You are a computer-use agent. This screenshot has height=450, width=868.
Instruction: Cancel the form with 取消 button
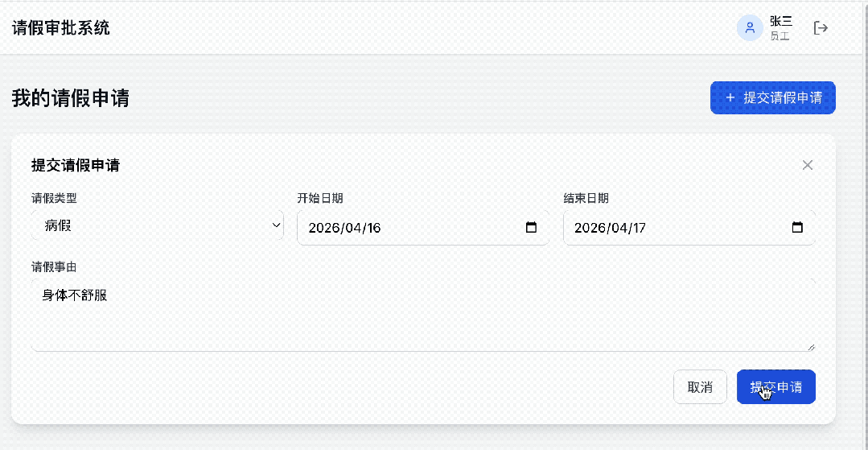(x=700, y=387)
